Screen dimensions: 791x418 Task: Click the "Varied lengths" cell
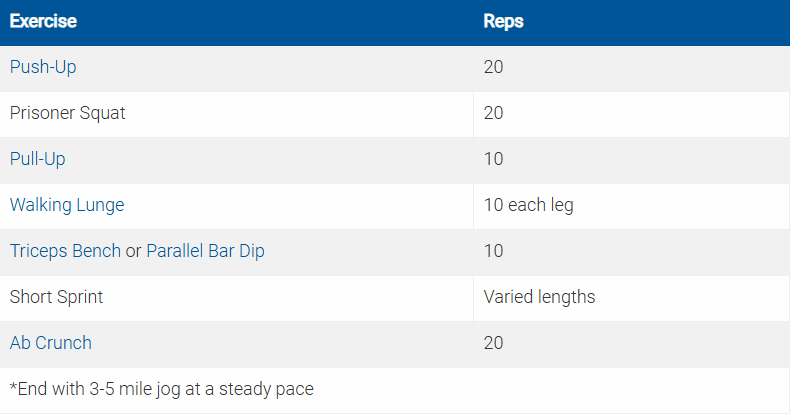539,297
